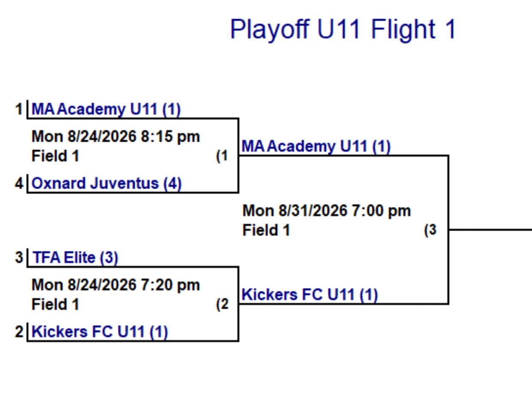Open Kickers FC U11 team at seed 2
532x404 pixels.
pyautogui.click(x=100, y=332)
